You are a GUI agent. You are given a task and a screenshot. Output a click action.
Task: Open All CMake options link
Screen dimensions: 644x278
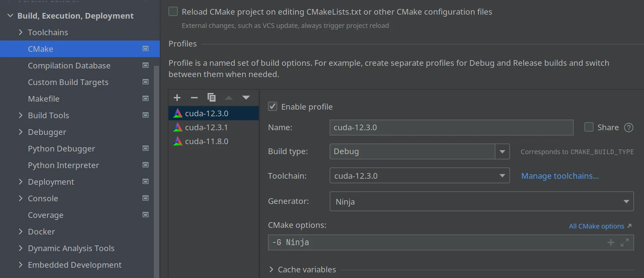coord(597,226)
